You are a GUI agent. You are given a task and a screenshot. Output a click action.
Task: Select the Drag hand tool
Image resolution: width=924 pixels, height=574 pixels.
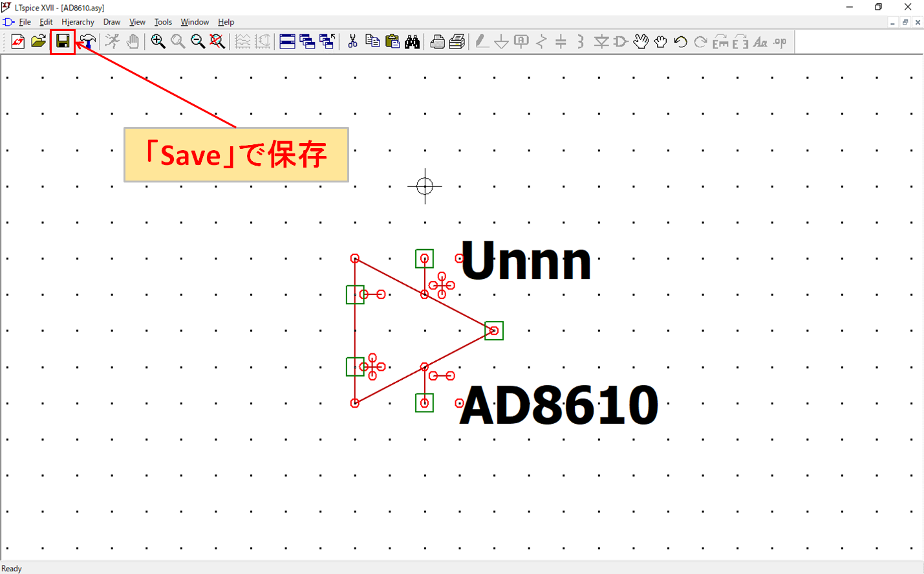tap(660, 42)
